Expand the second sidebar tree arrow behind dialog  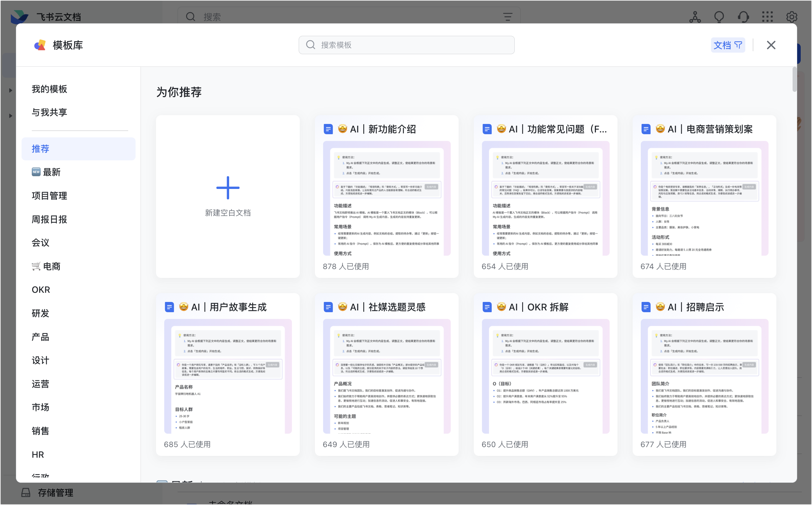tap(10, 116)
